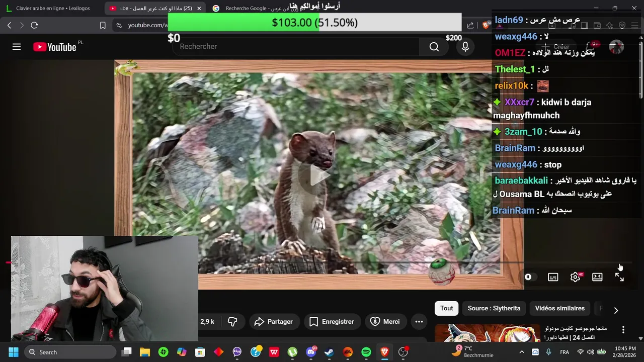Click the Merci thanks button

click(x=385, y=322)
